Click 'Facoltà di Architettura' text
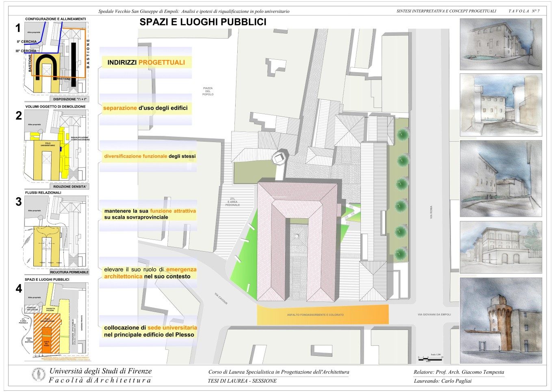This screenshot has width=555, height=392. click(x=100, y=380)
